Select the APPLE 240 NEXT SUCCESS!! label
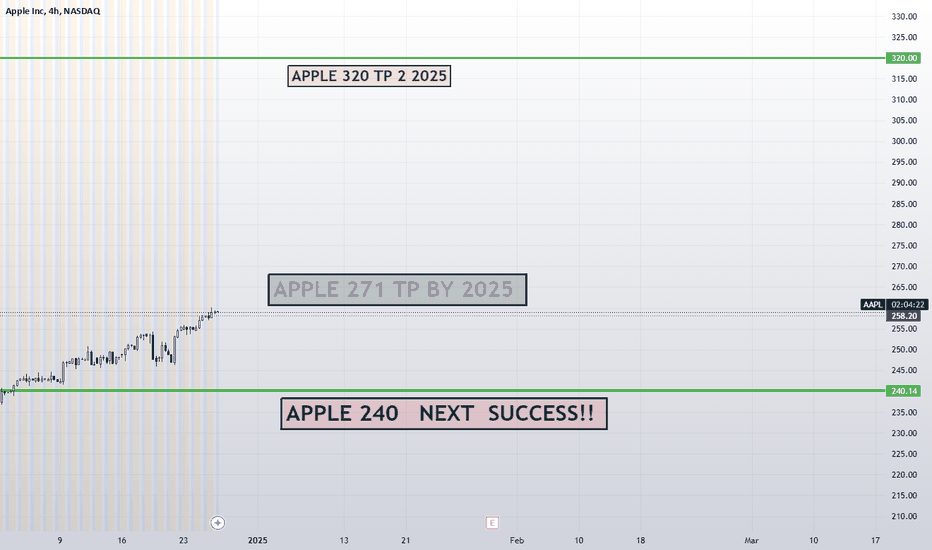The width and height of the screenshot is (932, 550). point(444,413)
